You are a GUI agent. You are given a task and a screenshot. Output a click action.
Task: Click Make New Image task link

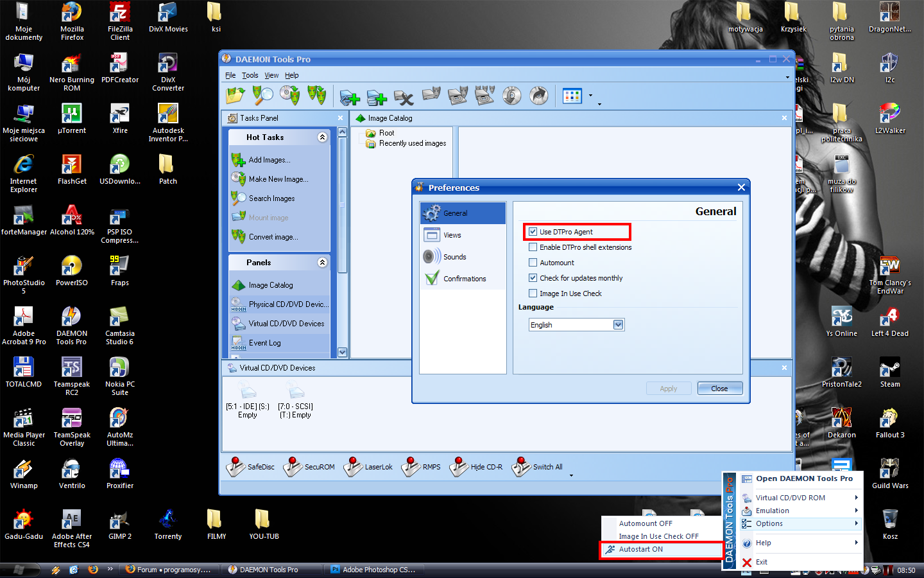coord(278,179)
